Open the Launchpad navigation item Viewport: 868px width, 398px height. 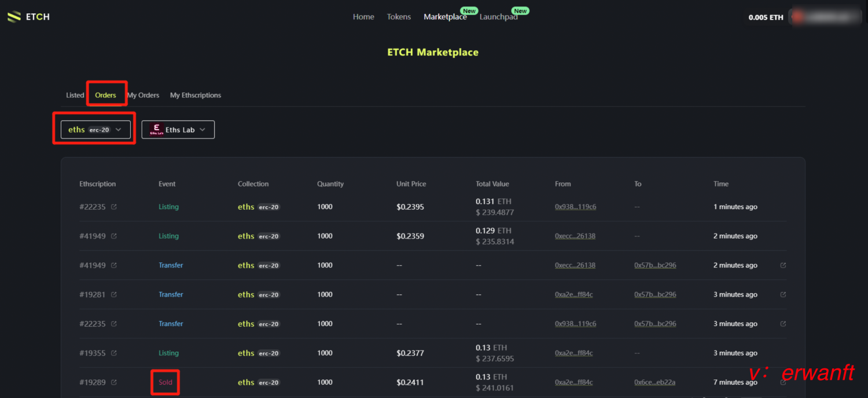(498, 17)
